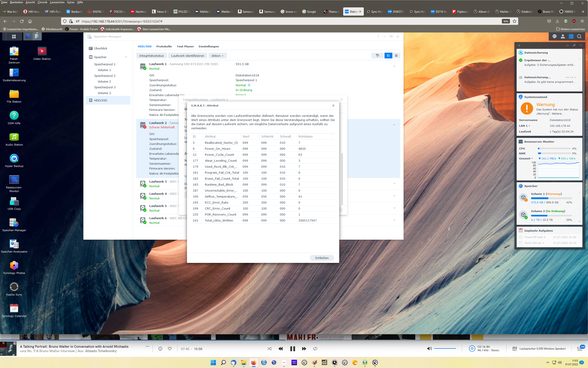Expand Laufwerk 3 details
The width and height of the screenshot is (588, 368).
click(x=394, y=184)
